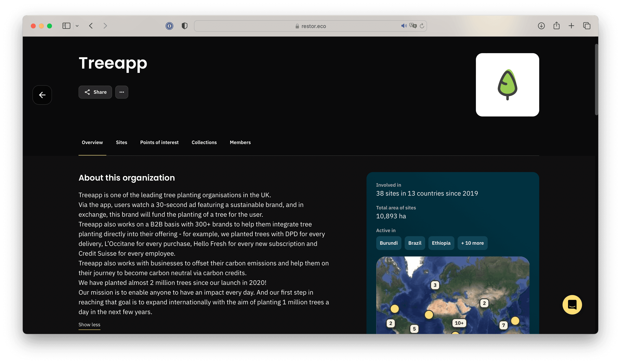Click the map cluster marked 3
The image size is (621, 364).
435,285
